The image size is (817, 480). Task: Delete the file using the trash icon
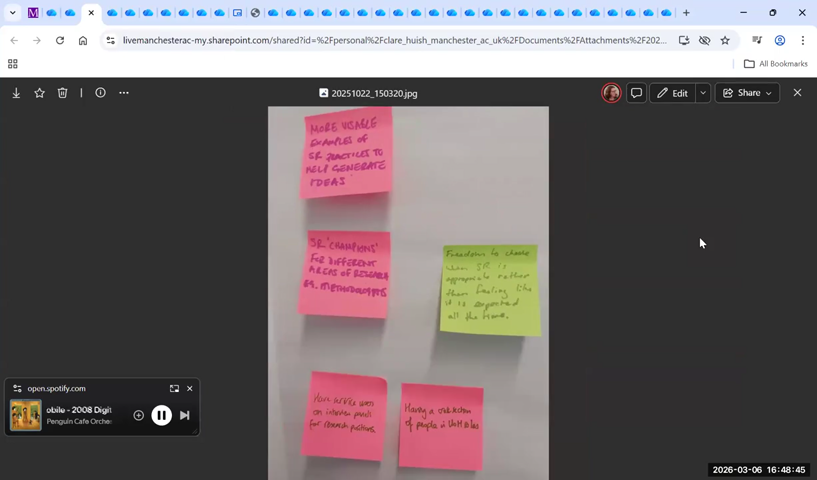pyautogui.click(x=63, y=93)
